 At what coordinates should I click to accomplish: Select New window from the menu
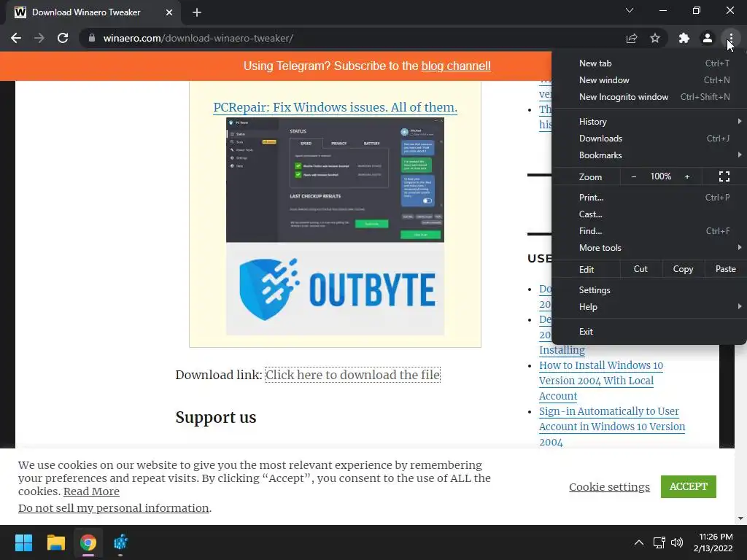click(649, 80)
